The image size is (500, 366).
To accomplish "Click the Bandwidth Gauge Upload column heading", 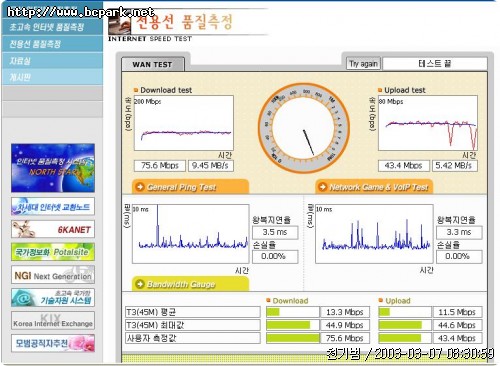I will (x=398, y=301).
